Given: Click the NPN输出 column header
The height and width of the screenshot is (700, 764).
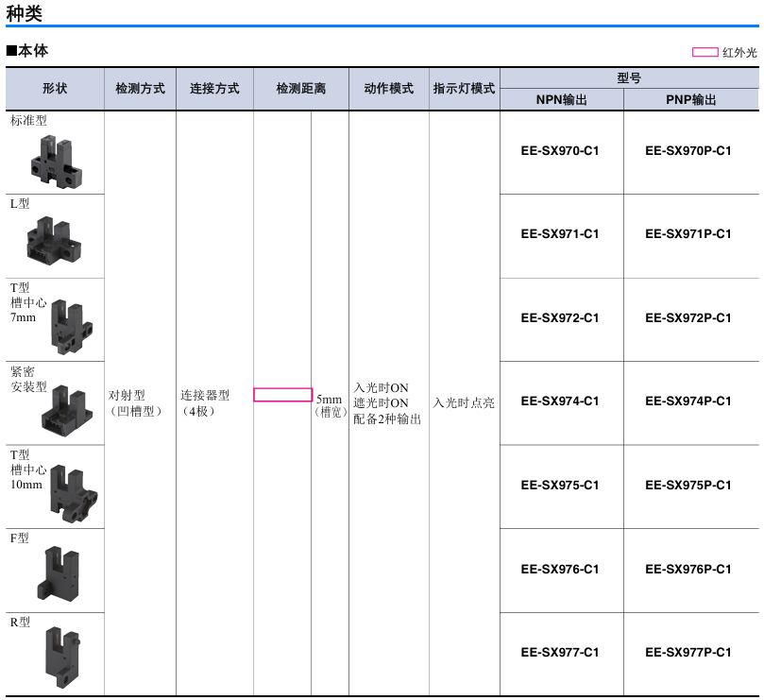Looking at the screenshot, I should 561,99.
